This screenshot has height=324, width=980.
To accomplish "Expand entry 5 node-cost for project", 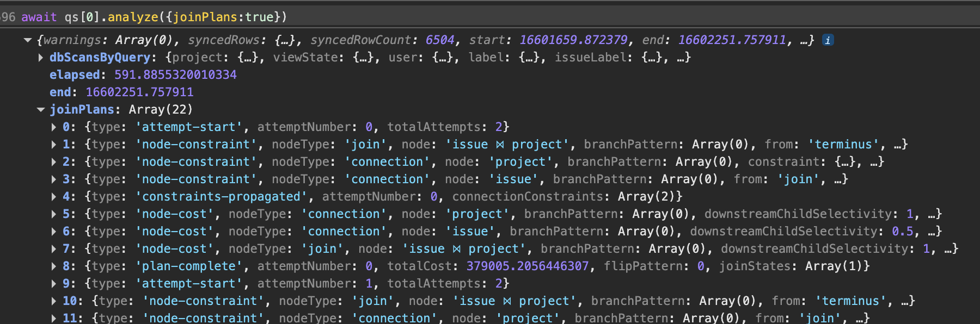I will click(x=54, y=214).
